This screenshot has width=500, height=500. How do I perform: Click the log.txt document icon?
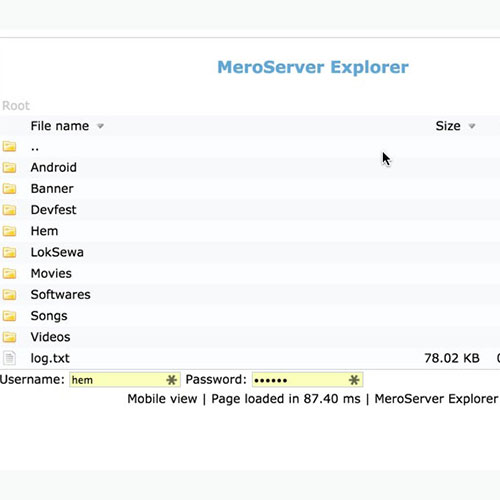tap(9, 358)
